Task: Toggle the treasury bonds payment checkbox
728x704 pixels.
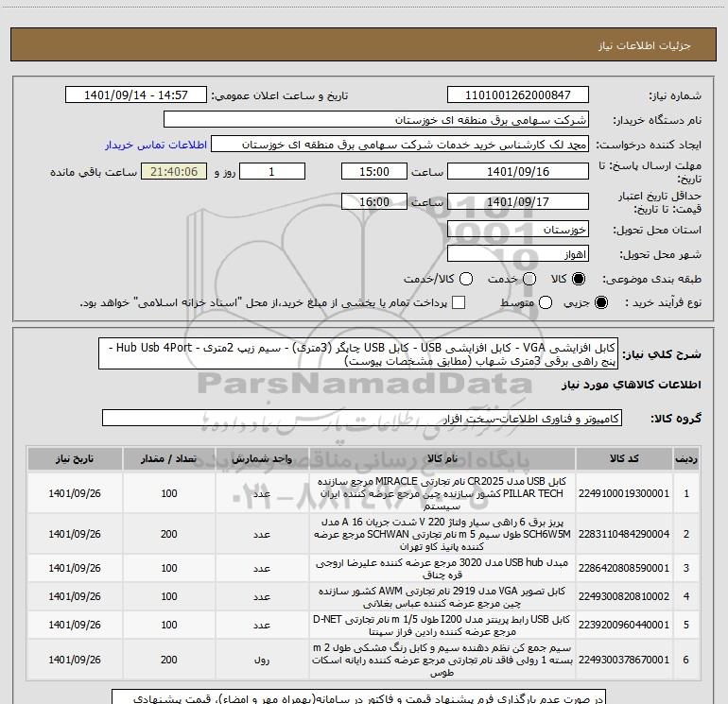Action: click(x=459, y=302)
